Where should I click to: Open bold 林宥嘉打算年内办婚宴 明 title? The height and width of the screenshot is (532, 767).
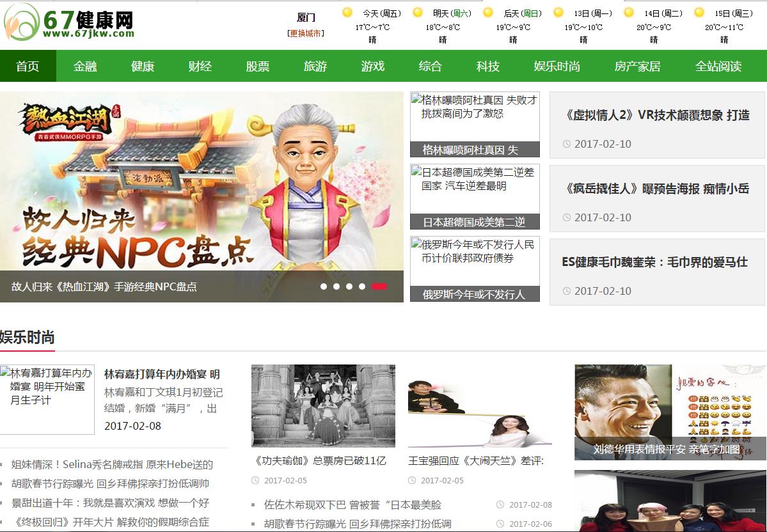pyautogui.click(x=162, y=375)
